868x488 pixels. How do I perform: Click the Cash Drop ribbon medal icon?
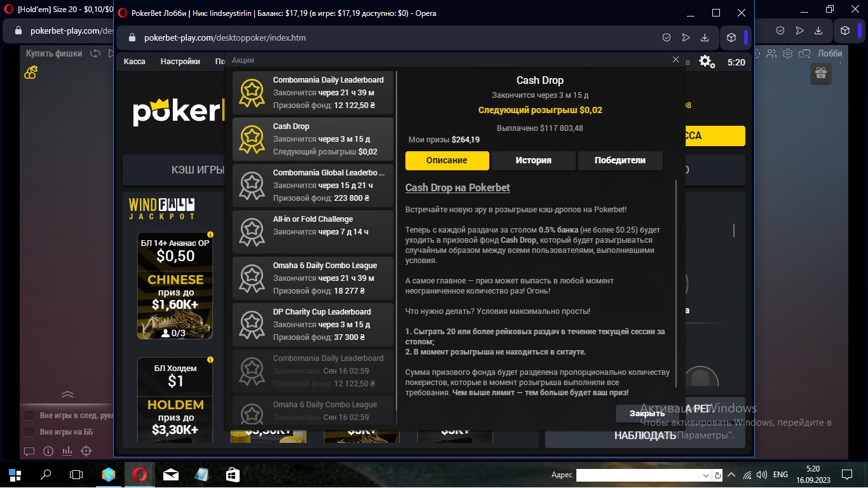point(252,139)
